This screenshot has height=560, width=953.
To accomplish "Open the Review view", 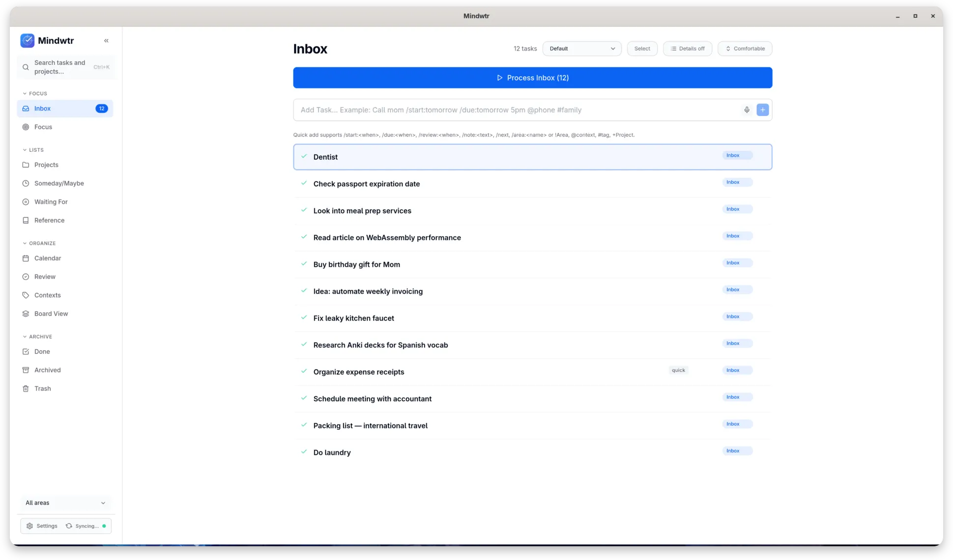I will coord(65,277).
